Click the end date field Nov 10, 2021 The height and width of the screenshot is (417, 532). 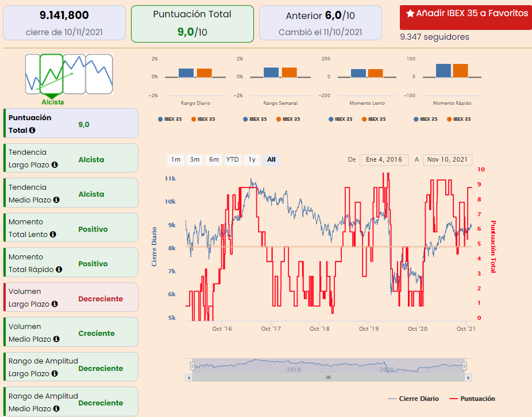pos(448,160)
